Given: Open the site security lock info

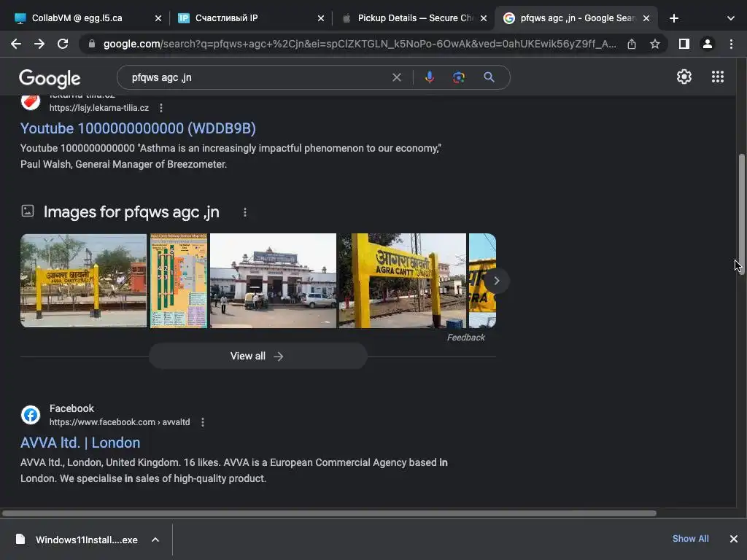Looking at the screenshot, I should coord(92,44).
